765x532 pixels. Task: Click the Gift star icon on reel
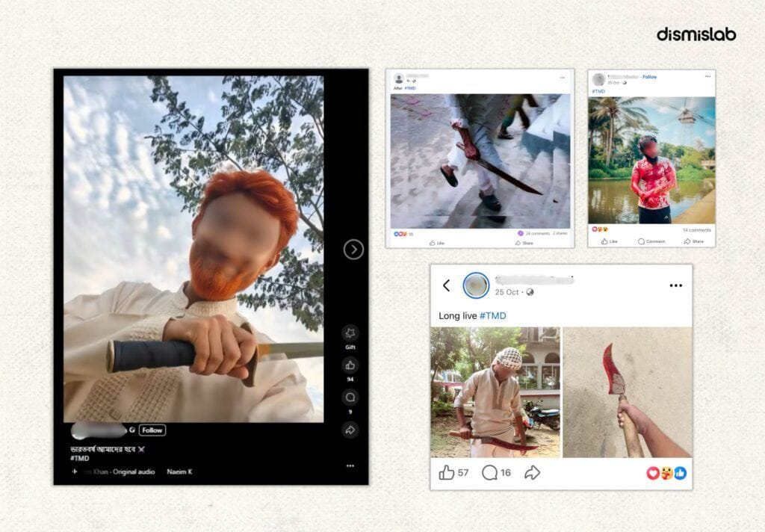click(350, 332)
